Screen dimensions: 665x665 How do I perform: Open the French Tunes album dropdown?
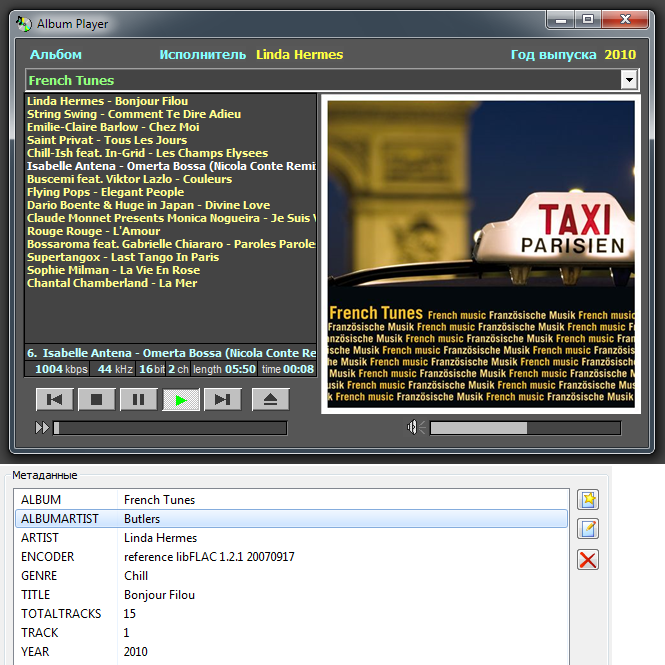click(x=629, y=80)
